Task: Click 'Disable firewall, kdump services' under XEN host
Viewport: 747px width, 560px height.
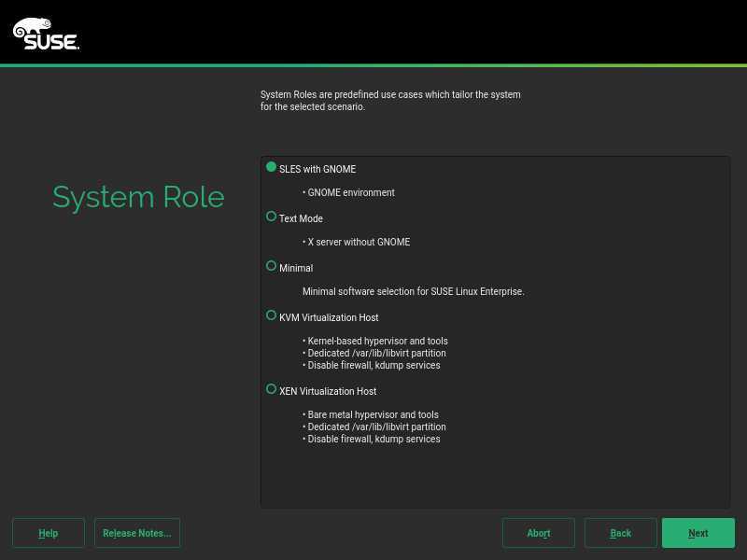Action: (374, 439)
